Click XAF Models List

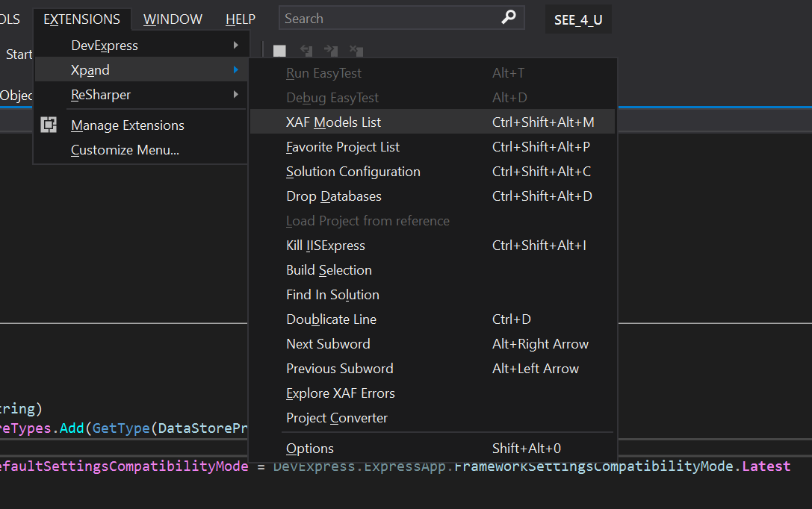tap(433, 122)
